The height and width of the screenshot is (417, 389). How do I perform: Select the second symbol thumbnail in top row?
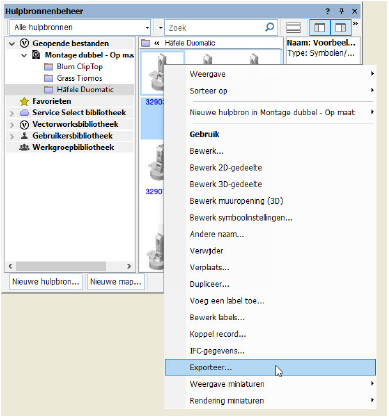(x=208, y=59)
